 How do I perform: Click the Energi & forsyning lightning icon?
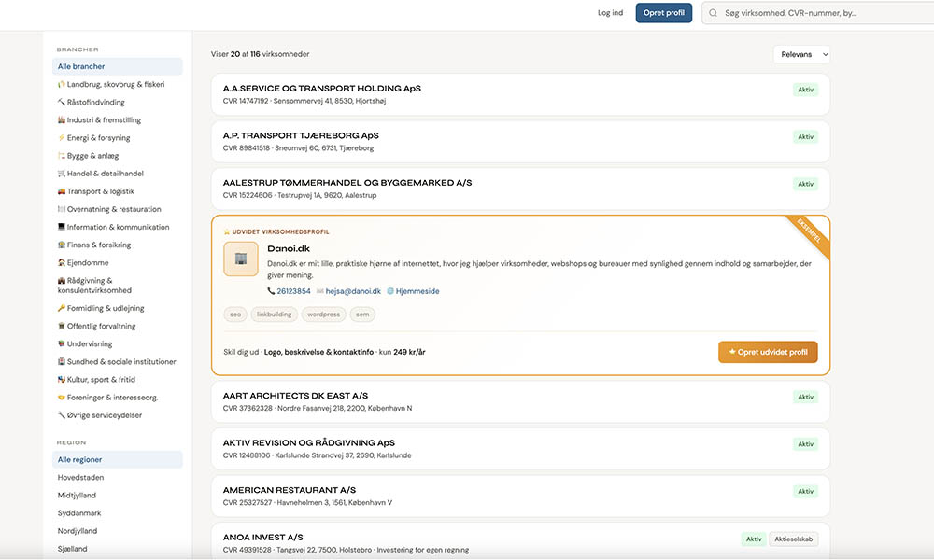tap(61, 138)
